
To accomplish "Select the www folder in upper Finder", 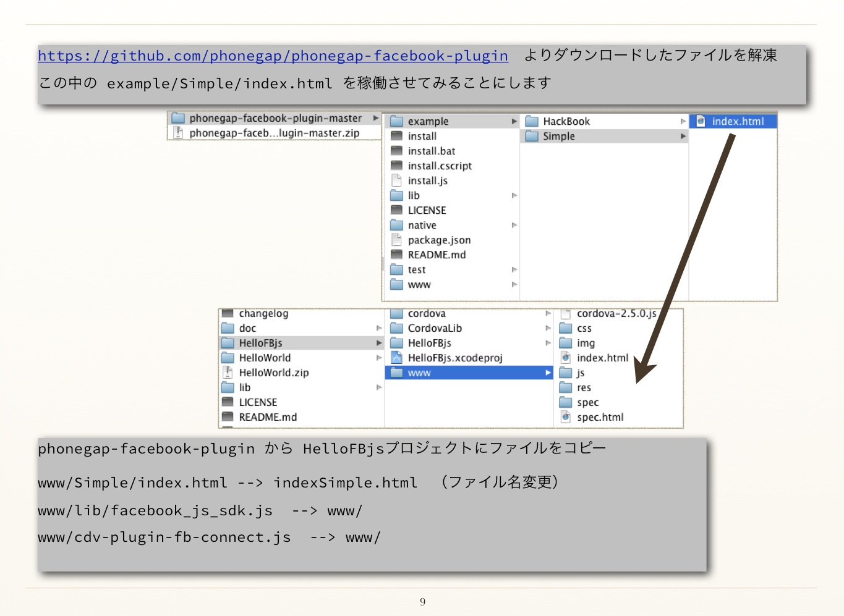I will point(453,284).
